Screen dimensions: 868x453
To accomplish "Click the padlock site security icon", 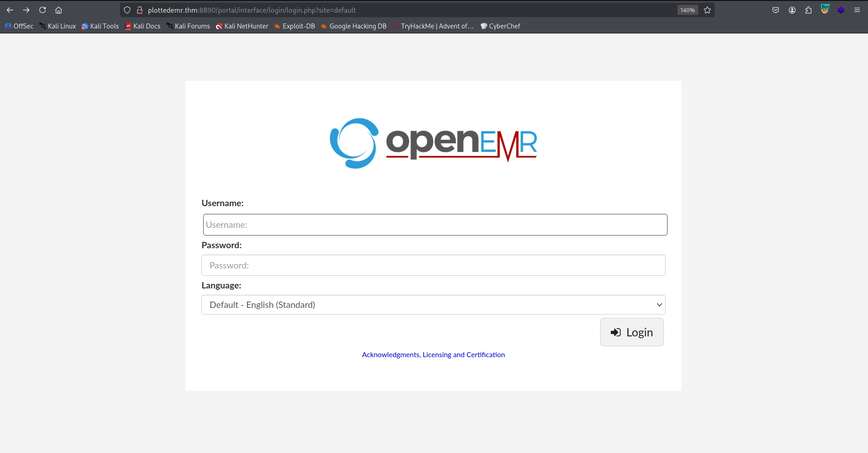I will click(x=140, y=10).
